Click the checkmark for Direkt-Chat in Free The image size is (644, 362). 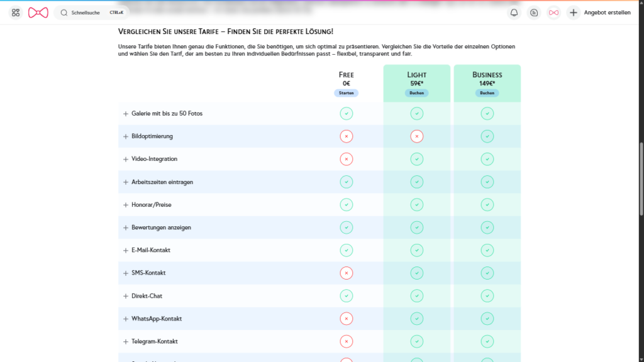(x=346, y=295)
